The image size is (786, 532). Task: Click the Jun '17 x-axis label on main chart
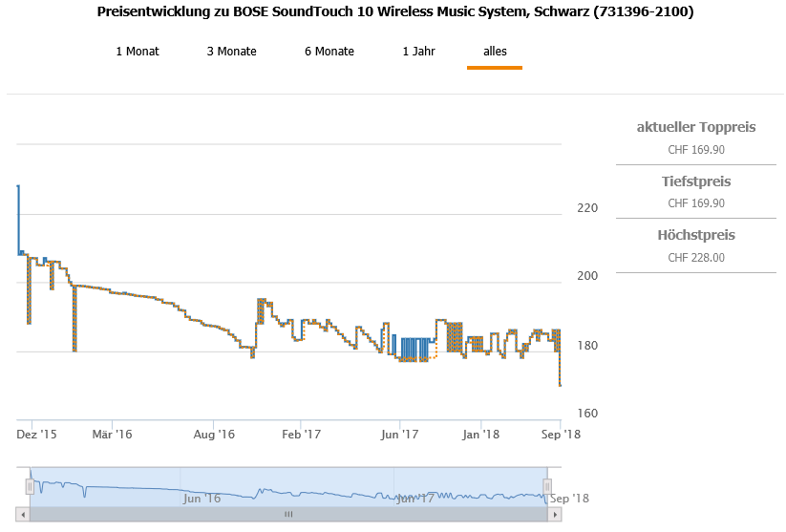click(x=399, y=435)
